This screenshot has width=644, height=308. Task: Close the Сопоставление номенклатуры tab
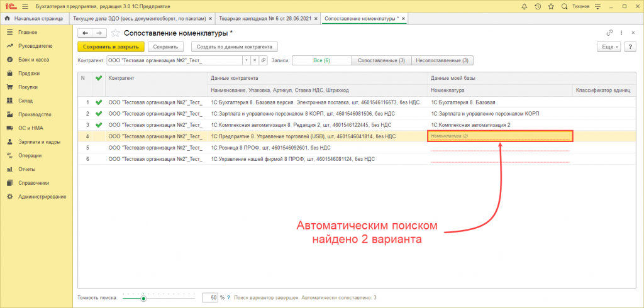tap(403, 18)
